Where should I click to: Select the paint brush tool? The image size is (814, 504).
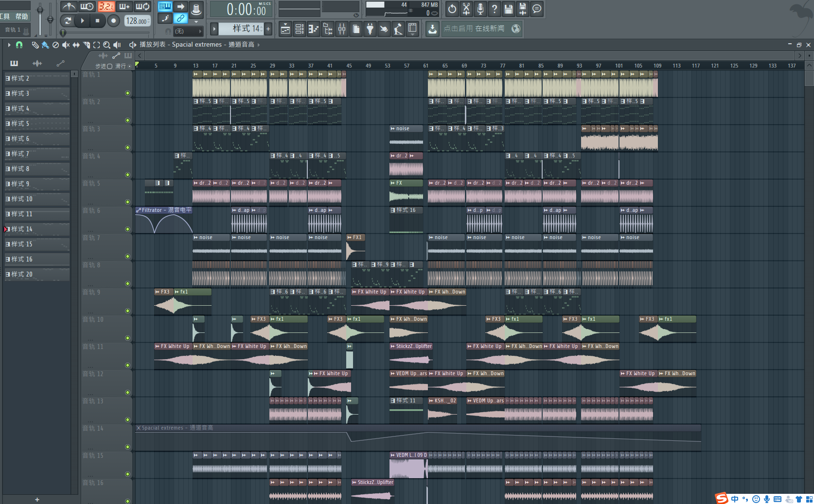pyautogui.click(x=45, y=45)
